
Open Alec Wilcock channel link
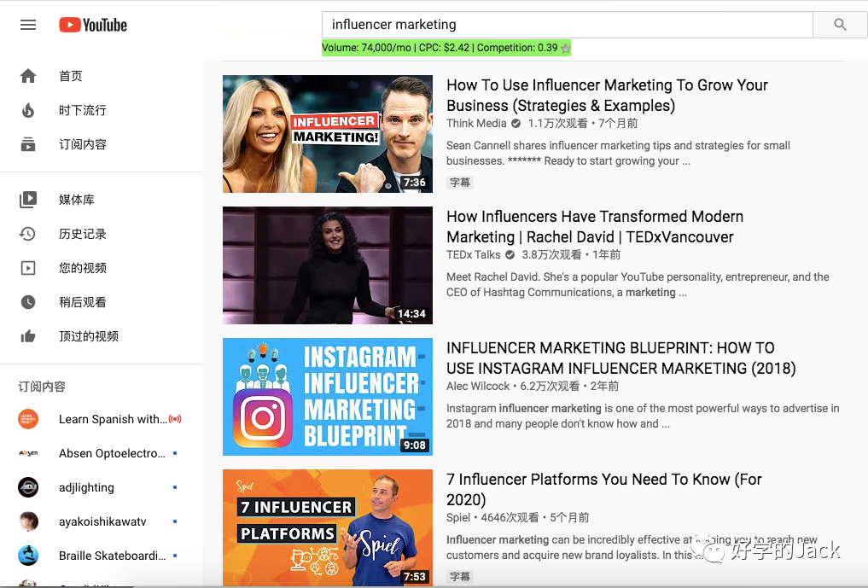[478, 386]
